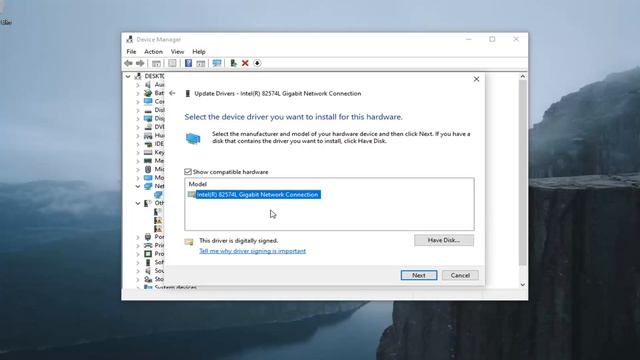Click the Back arrow in Device Manager toolbar
Screen dimensions: 640x360
[128, 63]
